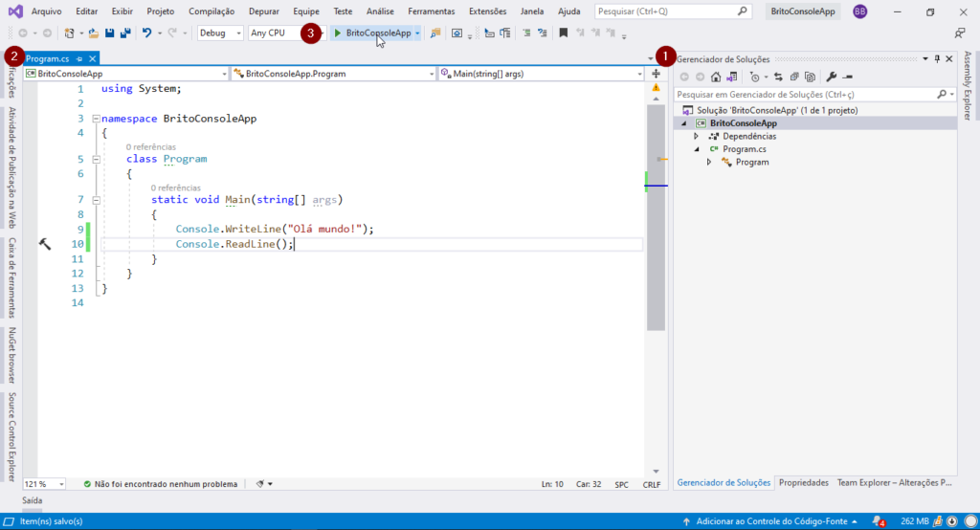Click the quick actions hammer icon at line 10
980x530 pixels.
[45, 244]
